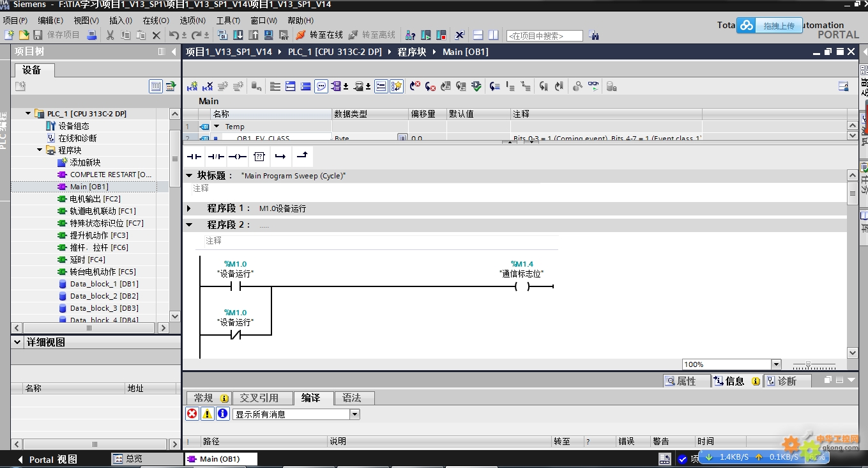Click the monitoring glasses icon
This screenshot has width=868, height=468.
point(593,86)
